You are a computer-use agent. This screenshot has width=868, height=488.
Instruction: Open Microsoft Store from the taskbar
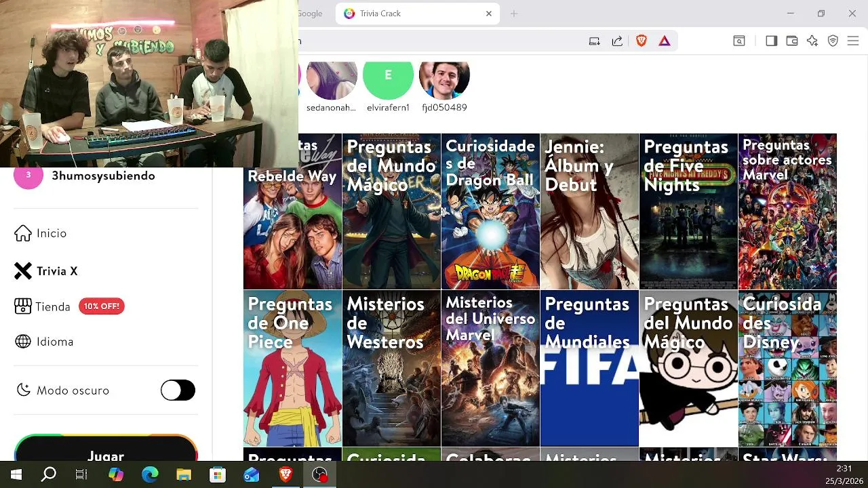(218, 474)
